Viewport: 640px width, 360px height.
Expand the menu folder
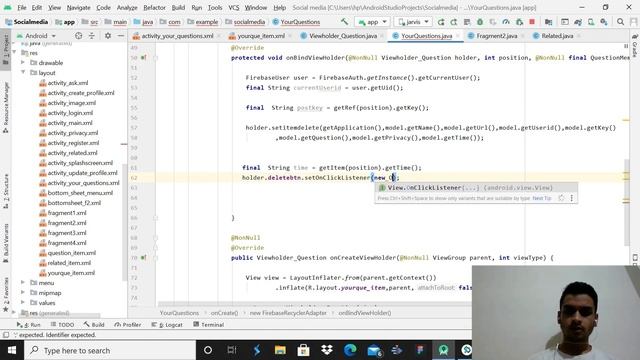pos(23,282)
